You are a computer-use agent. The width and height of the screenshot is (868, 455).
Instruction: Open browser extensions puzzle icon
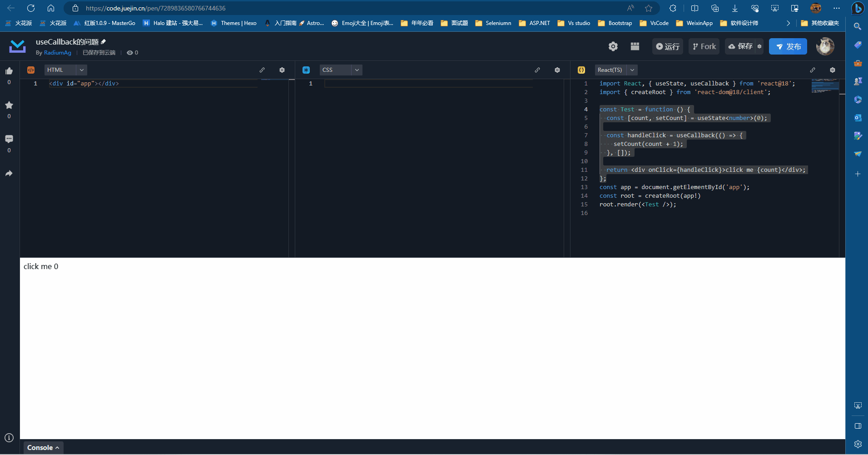click(673, 8)
